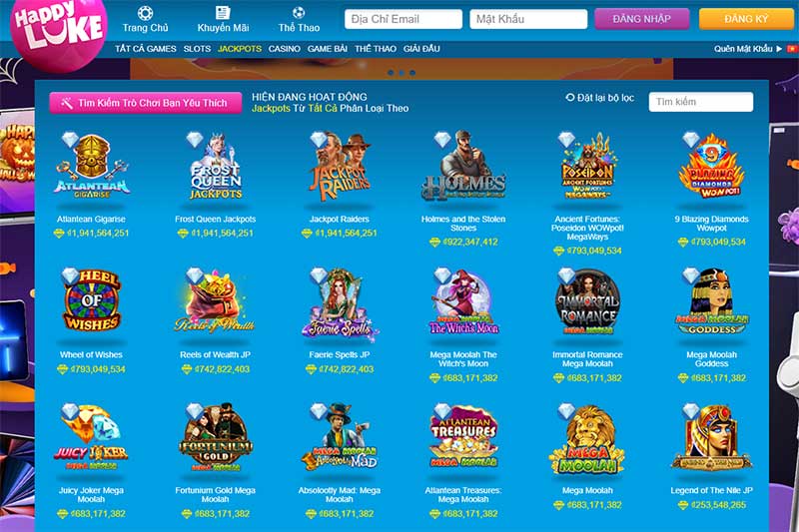The image size is (799, 532).
Task: Open the Atlantean Gigarise game icon
Action: tap(92, 167)
